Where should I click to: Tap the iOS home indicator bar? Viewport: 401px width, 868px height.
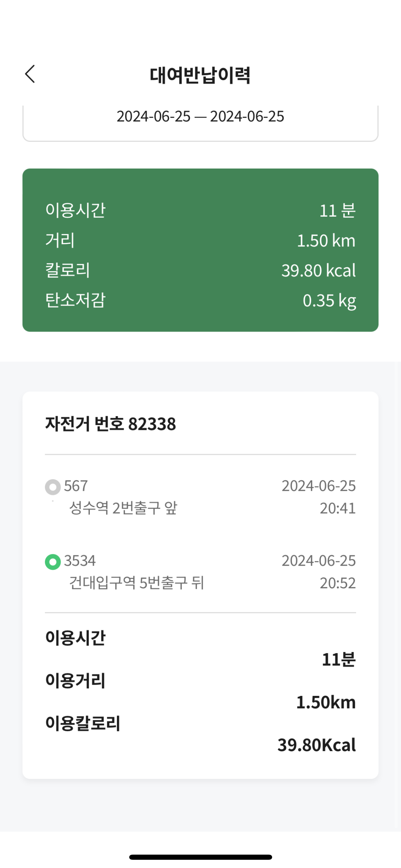(x=200, y=857)
